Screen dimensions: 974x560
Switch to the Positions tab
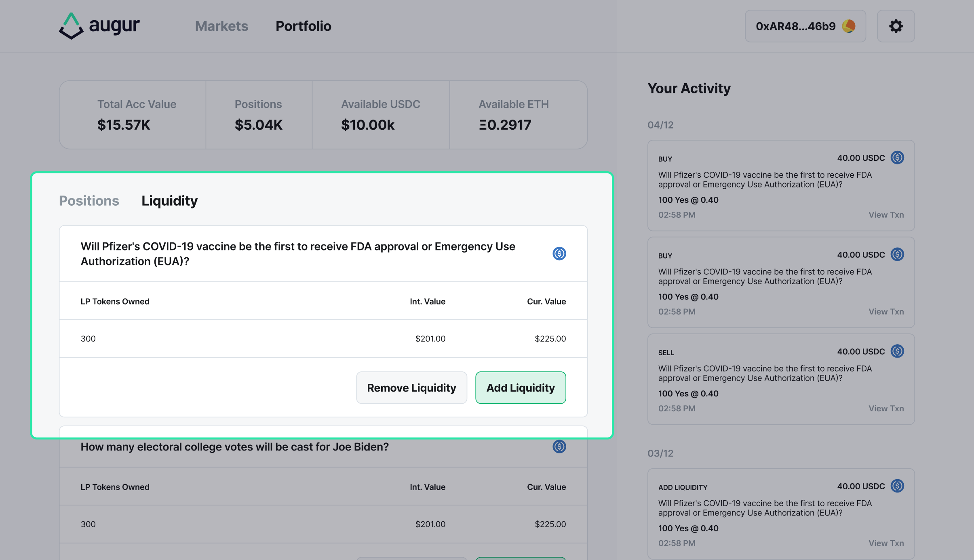pos(89,201)
